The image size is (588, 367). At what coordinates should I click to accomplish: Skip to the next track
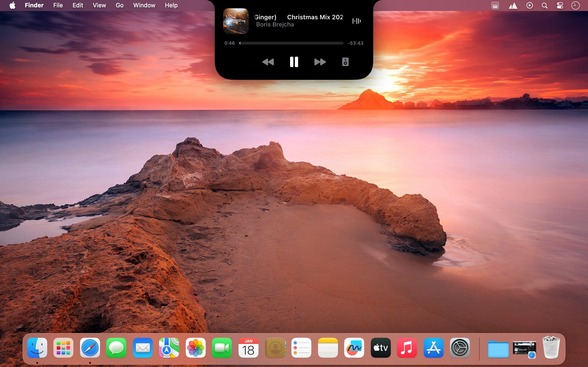pos(320,62)
